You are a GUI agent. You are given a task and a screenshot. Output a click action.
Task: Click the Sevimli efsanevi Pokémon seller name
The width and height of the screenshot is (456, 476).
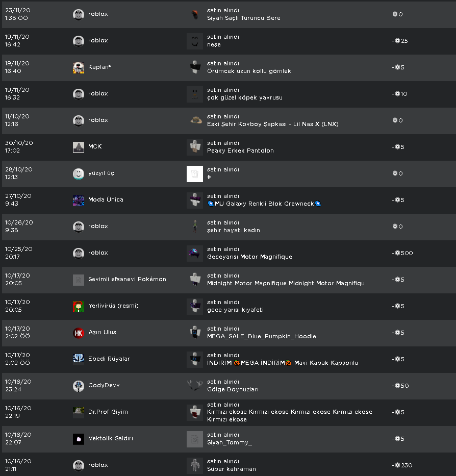(x=127, y=279)
